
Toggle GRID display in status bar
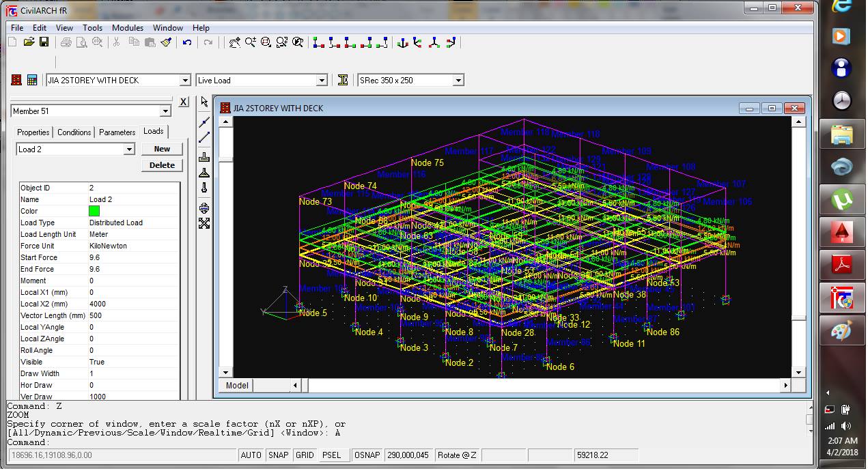coord(305,455)
